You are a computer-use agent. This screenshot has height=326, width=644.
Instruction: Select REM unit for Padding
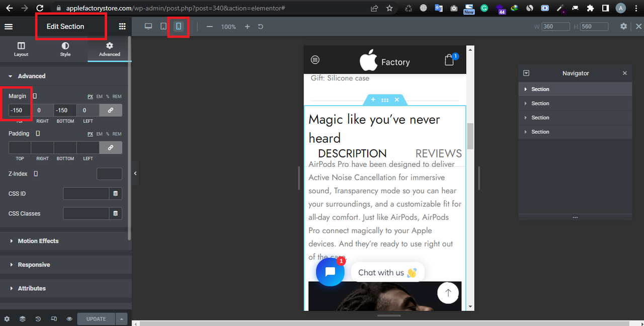pos(117,134)
